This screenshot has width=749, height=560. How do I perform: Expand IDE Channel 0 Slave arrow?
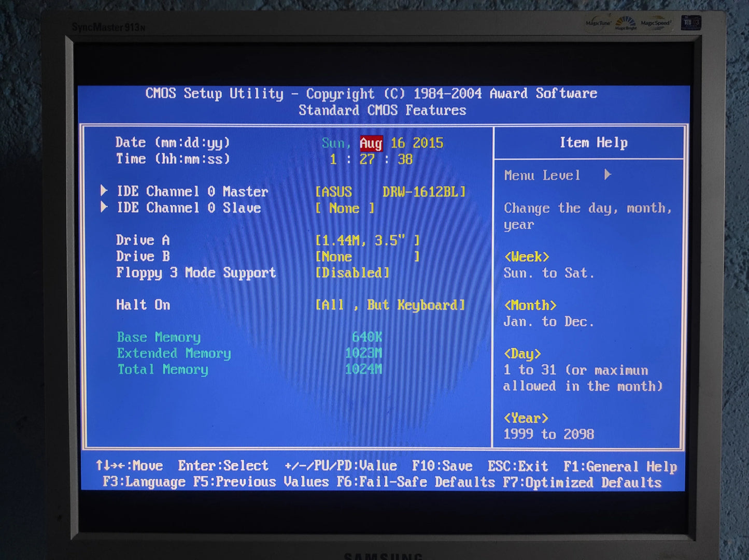104,207
